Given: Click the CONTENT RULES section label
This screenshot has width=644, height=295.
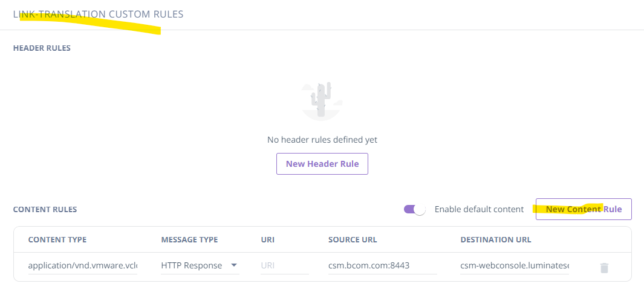Looking at the screenshot, I should [x=45, y=210].
